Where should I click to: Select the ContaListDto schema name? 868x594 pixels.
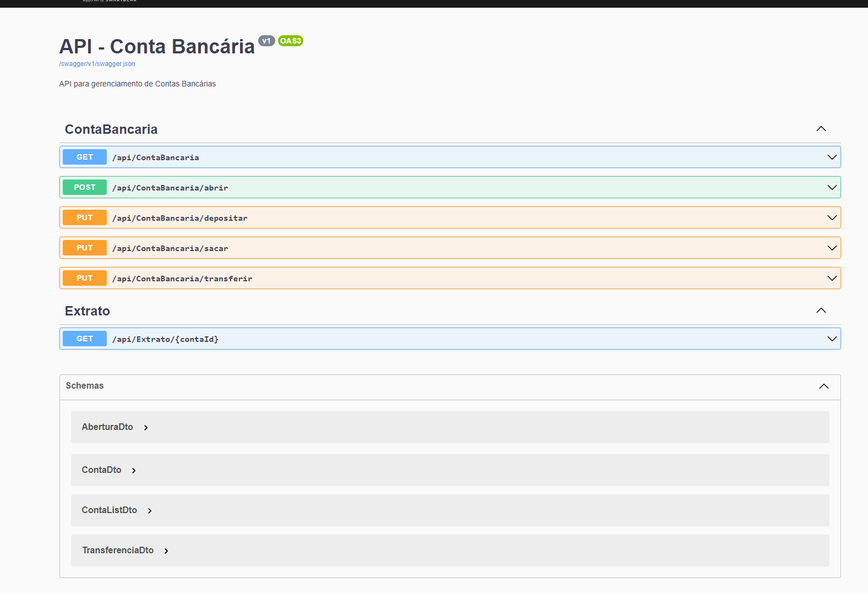click(x=110, y=510)
